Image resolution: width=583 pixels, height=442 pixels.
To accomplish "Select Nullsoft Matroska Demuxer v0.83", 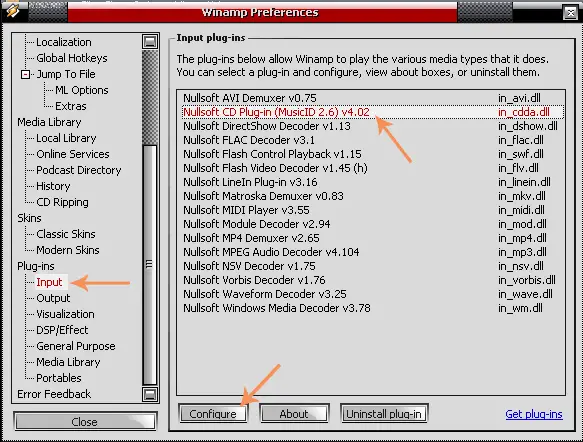I will tap(373, 196).
